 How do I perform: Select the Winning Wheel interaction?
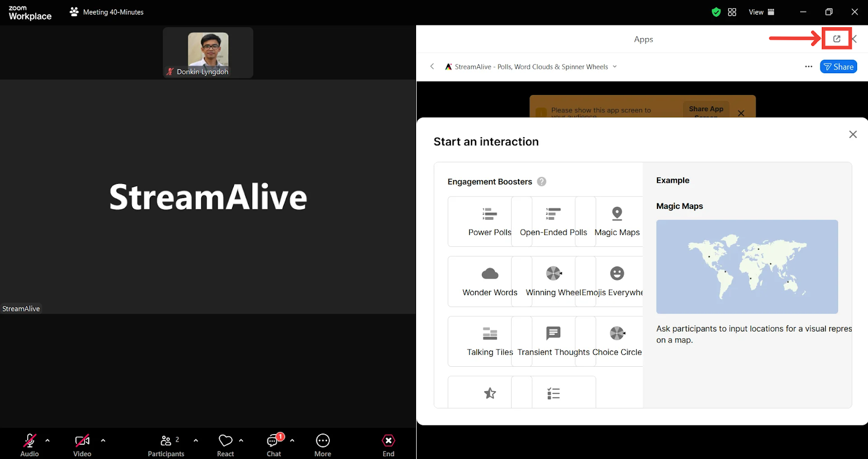click(553, 282)
